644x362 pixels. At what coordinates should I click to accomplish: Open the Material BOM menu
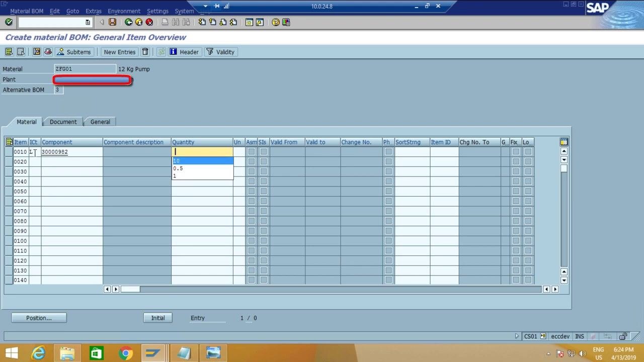pos(27,11)
